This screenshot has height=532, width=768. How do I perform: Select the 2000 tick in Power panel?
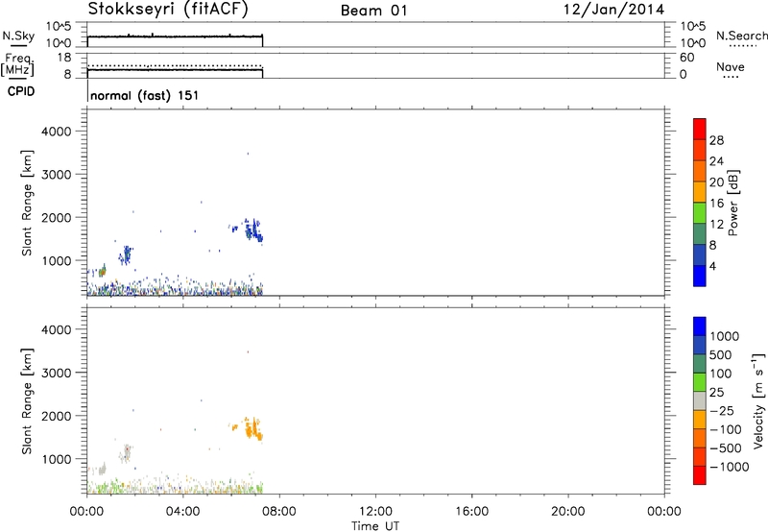56,217
